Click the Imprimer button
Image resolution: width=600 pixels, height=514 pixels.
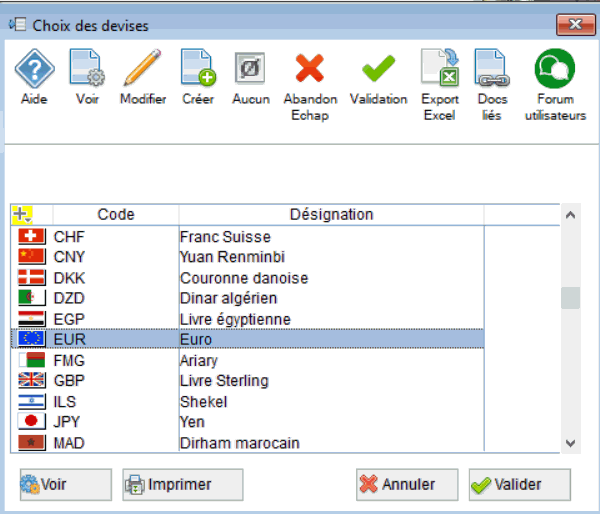click(x=183, y=485)
